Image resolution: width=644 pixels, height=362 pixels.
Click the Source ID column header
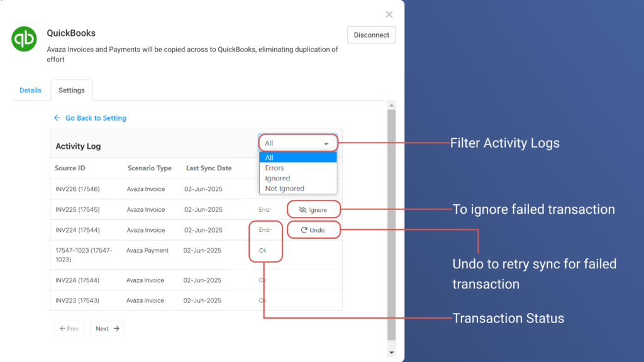pyautogui.click(x=70, y=168)
